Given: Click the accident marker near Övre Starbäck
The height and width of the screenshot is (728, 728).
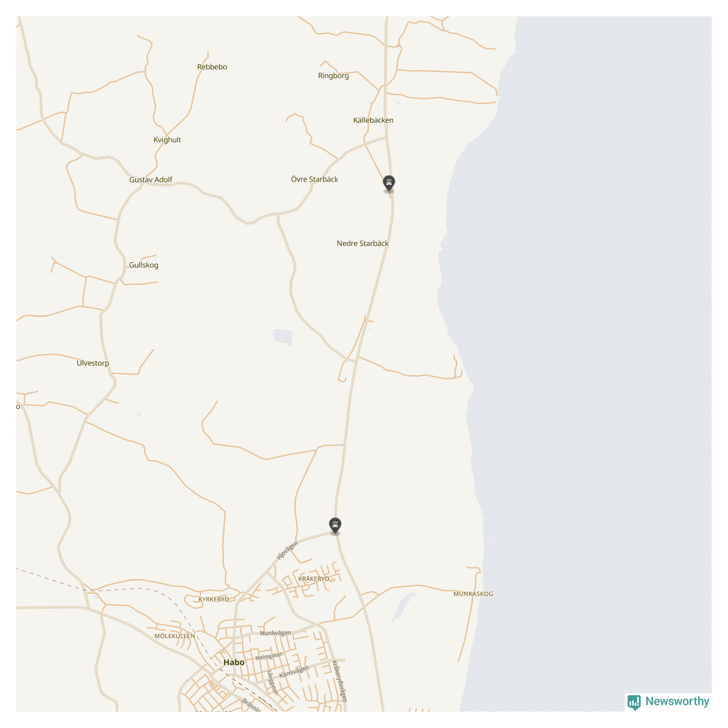Looking at the screenshot, I should 388,183.
